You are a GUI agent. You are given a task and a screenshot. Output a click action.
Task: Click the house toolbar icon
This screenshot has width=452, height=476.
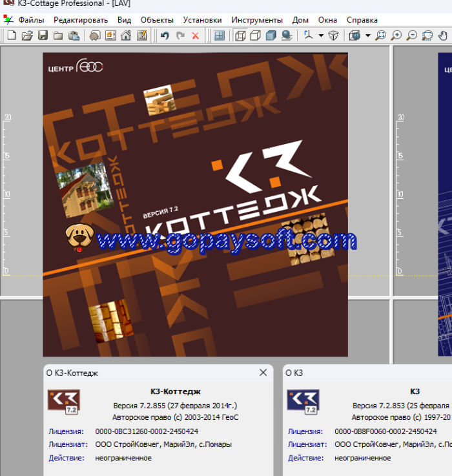126,36
